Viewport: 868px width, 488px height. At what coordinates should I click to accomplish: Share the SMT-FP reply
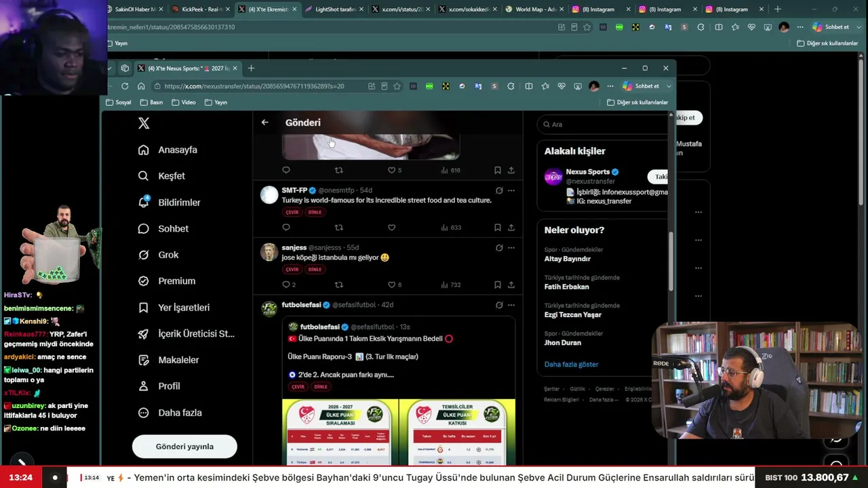click(511, 228)
